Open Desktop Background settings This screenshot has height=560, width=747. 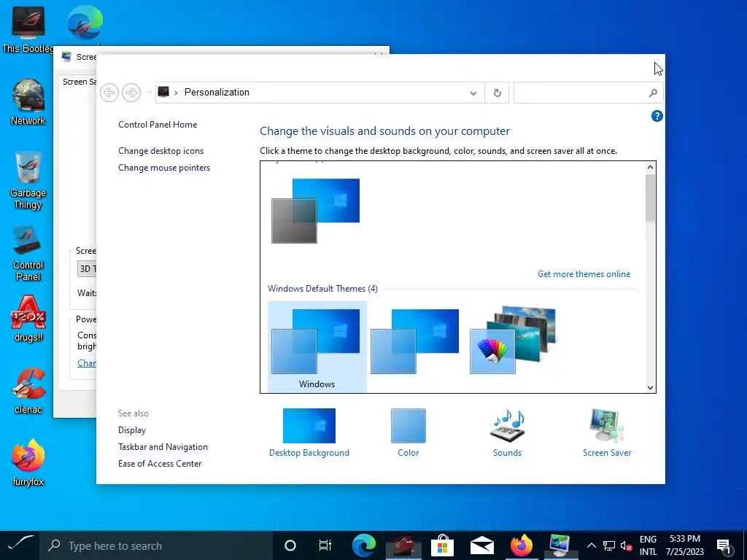pos(309,432)
